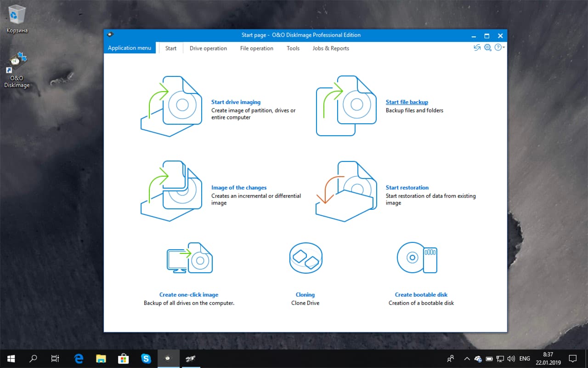Open the Action Center notification icon
The height and width of the screenshot is (368, 588).
coord(573,358)
